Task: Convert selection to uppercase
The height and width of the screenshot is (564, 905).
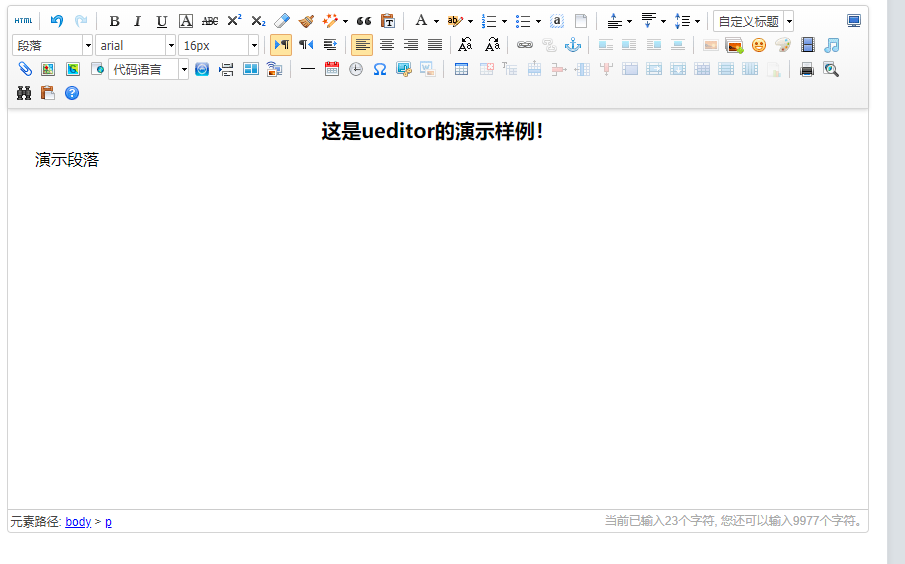Action: (x=465, y=44)
